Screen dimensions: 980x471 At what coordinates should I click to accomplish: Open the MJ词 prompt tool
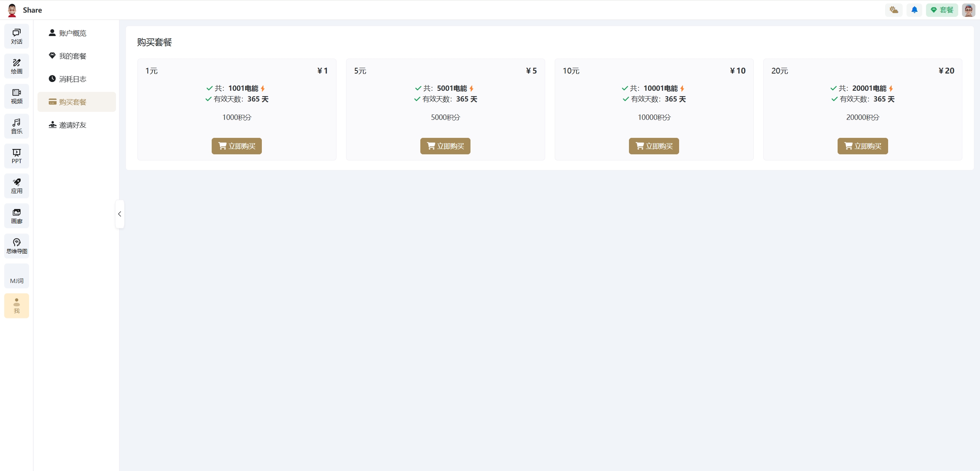click(x=16, y=276)
